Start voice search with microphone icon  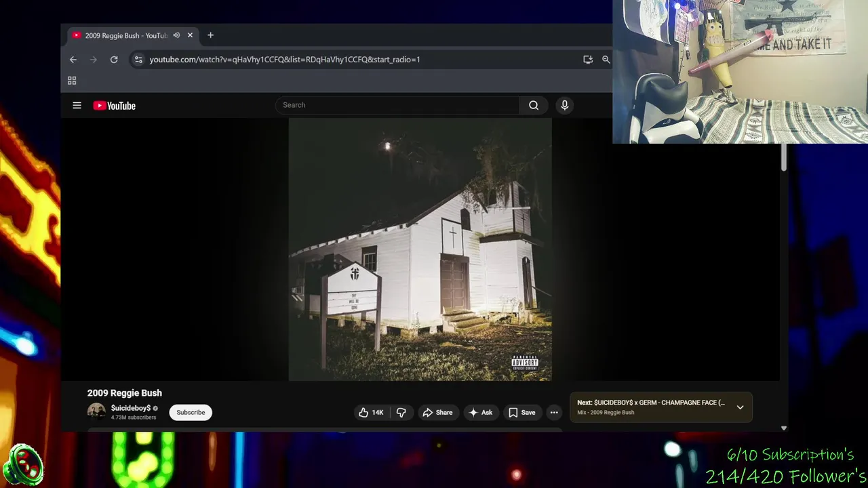tap(564, 105)
